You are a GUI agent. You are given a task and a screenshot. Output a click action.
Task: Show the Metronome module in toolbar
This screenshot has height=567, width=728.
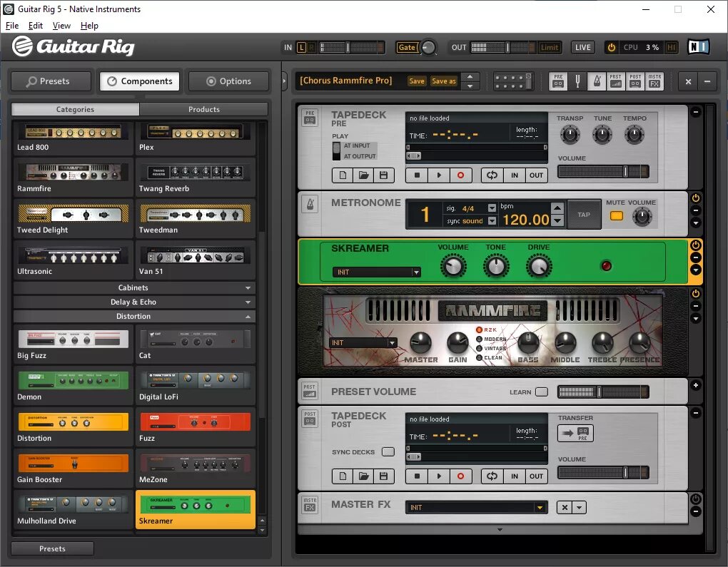pyautogui.click(x=597, y=81)
